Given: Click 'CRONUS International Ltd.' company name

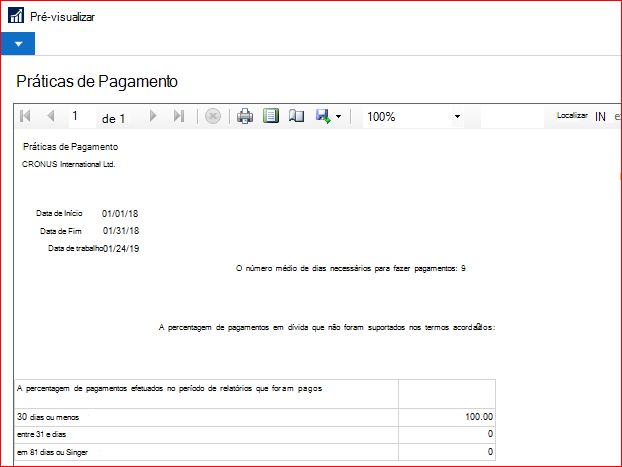Looking at the screenshot, I should 69,164.
